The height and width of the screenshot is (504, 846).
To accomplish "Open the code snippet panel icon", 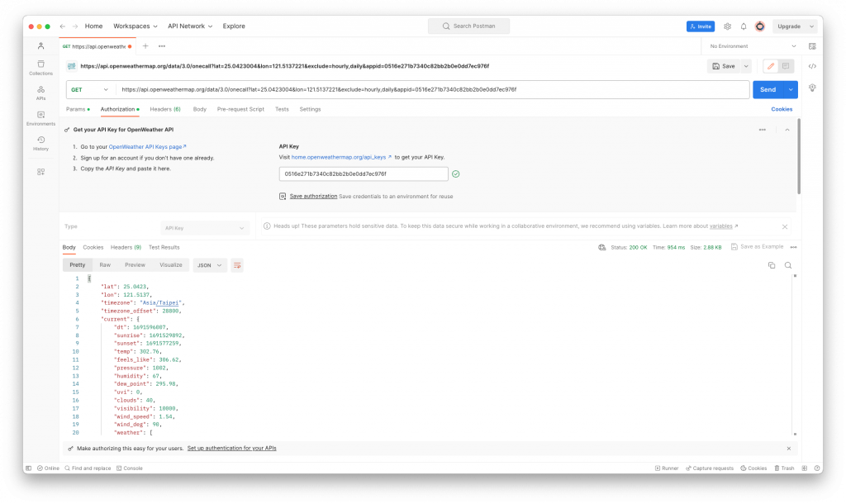I will pyautogui.click(x=812, y=66).
